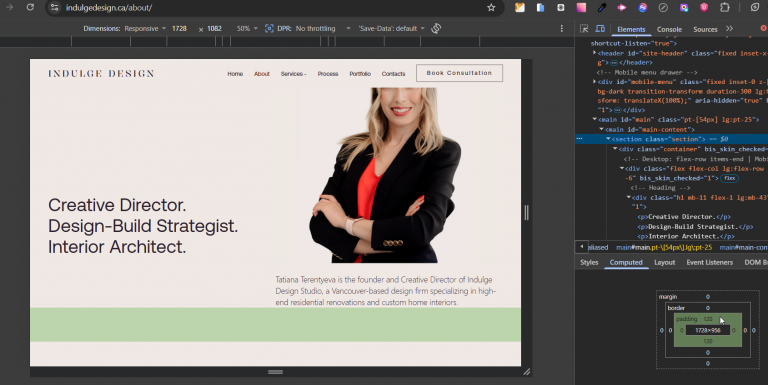Image resolution: width=768 pixels, height=385 pixels.
Task: Click the Book Consultation button
Action: (459, 73)
